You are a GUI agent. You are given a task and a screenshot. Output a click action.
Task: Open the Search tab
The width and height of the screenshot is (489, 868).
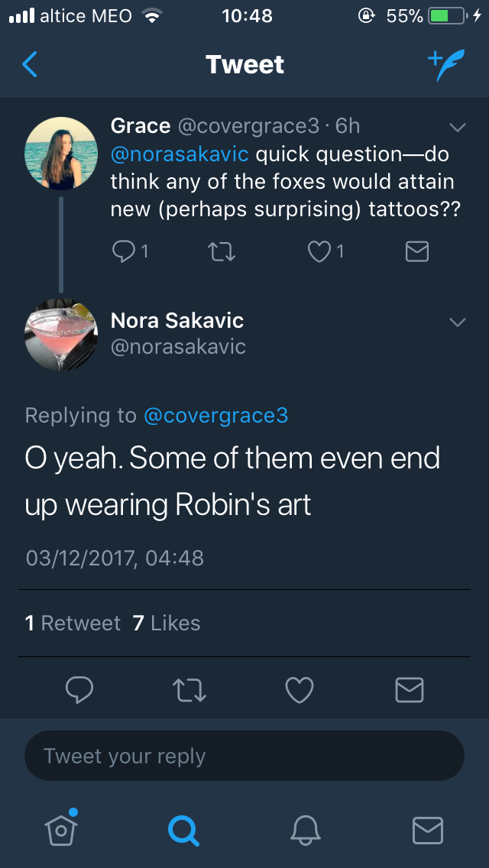183,829
